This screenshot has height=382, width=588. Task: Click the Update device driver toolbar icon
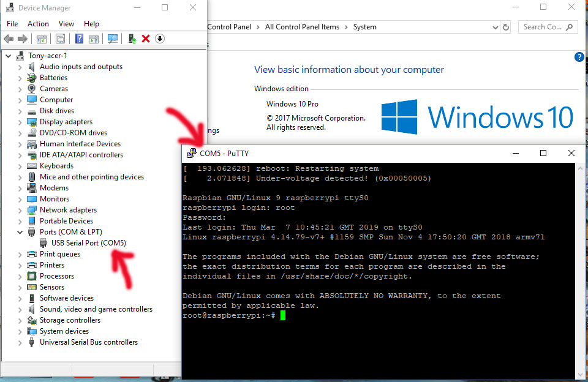point(132,39)
